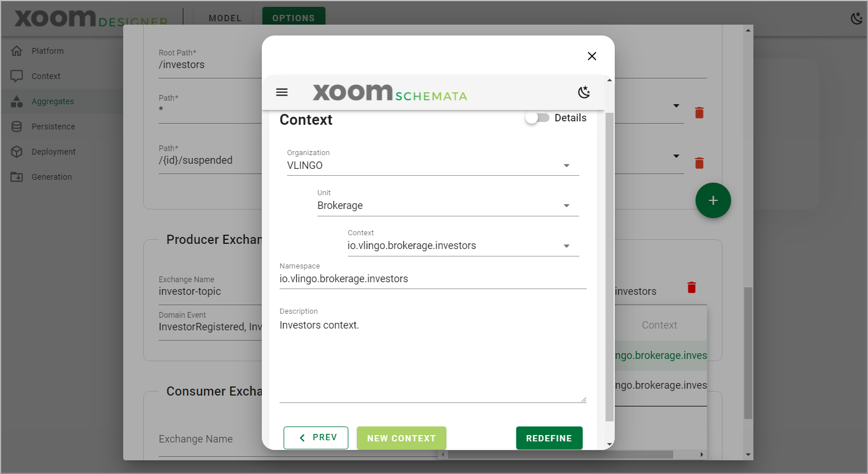Image resolution: width=868 pixels, height=474 pixels.
Task: Switch to the Model tab
Action: coord(225,18)
